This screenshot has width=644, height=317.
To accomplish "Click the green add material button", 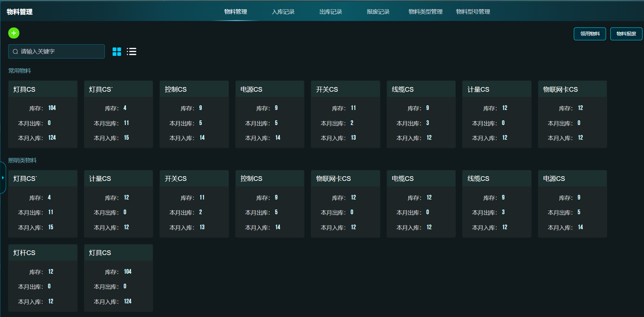I will (x=14, y=33).
